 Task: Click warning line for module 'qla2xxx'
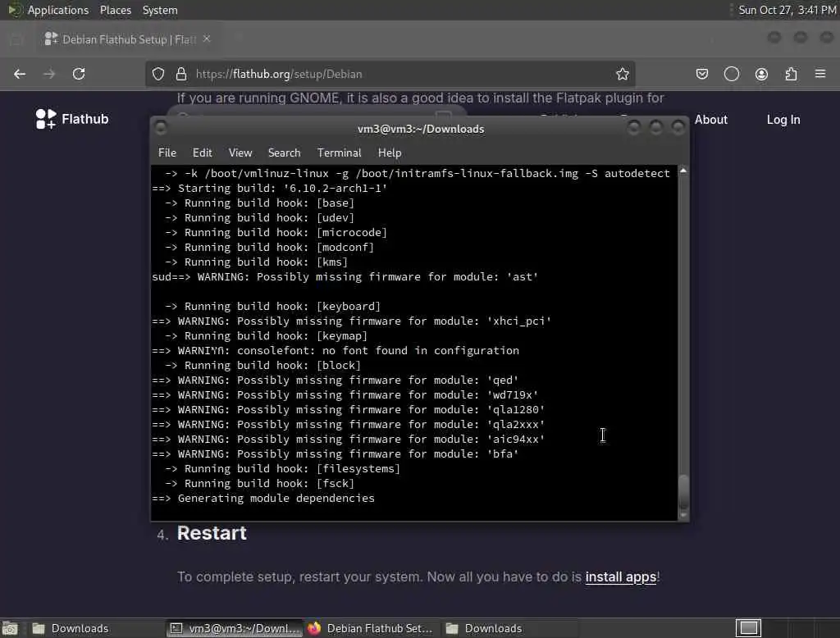pyautogui.click(x=348, y=424)
